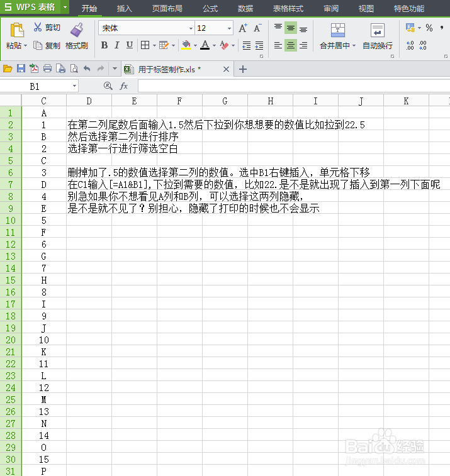450x476 pixels.
Task: Select the Format Painter brush
Action: click(x=77, y=30)
